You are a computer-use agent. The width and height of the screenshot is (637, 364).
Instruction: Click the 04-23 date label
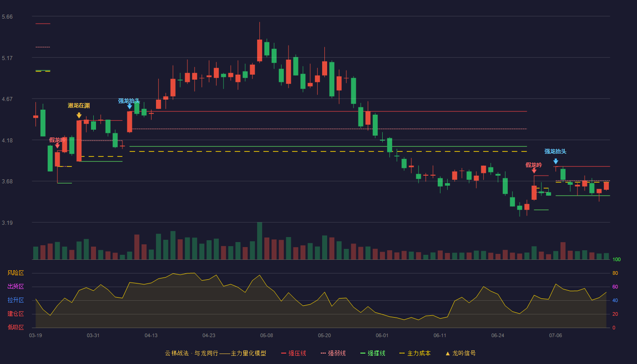[x=209, y=335]
